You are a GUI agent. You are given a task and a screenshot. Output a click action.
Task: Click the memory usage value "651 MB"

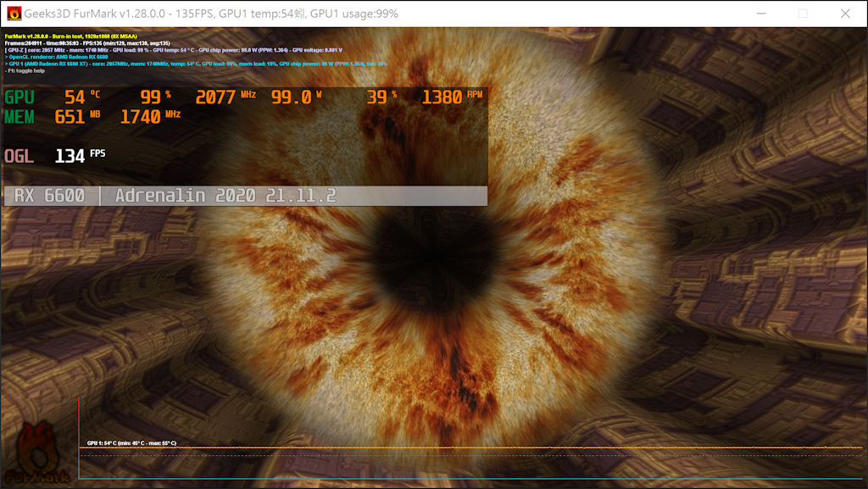77,117
